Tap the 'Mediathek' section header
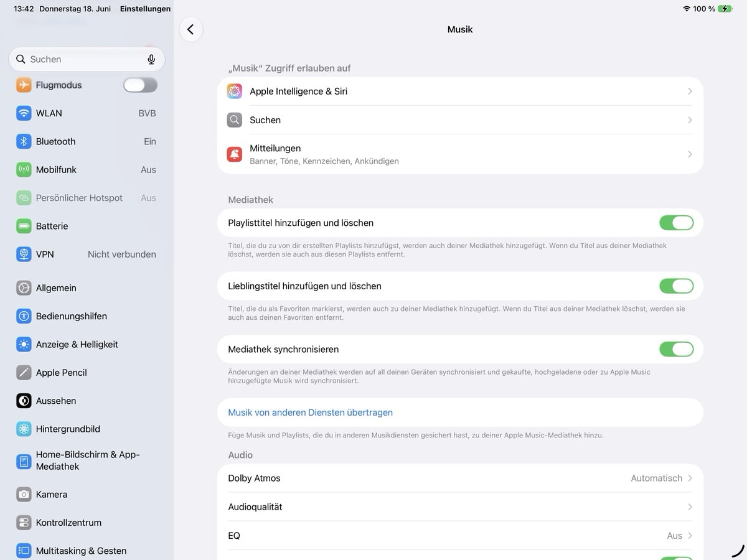 coord(251,200)
